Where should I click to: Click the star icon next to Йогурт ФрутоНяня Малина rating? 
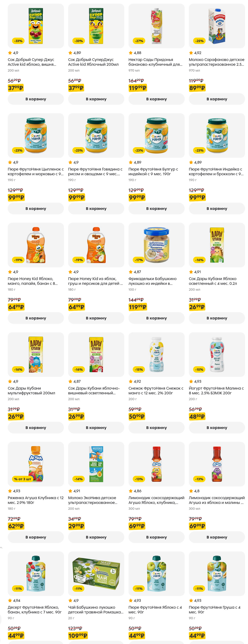click(191, 381)
